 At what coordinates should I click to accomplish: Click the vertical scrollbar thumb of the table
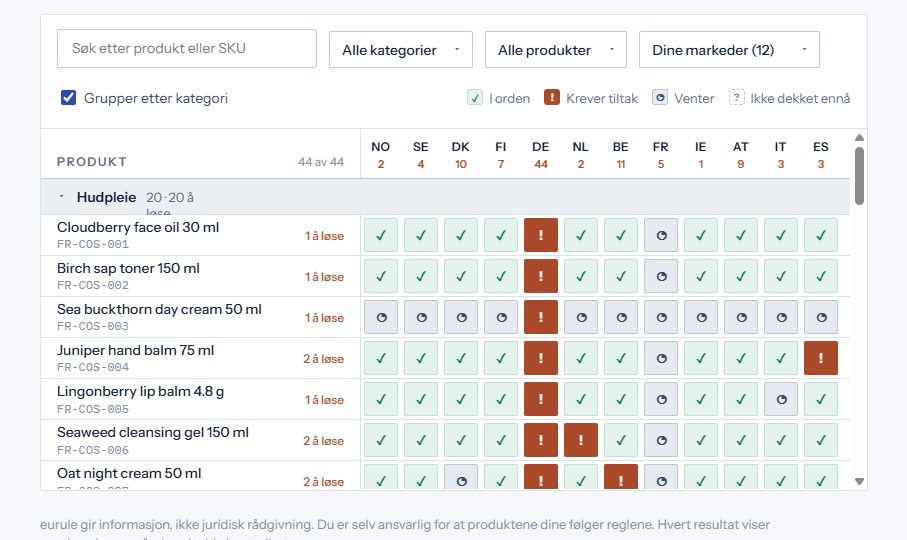(860, 176)
